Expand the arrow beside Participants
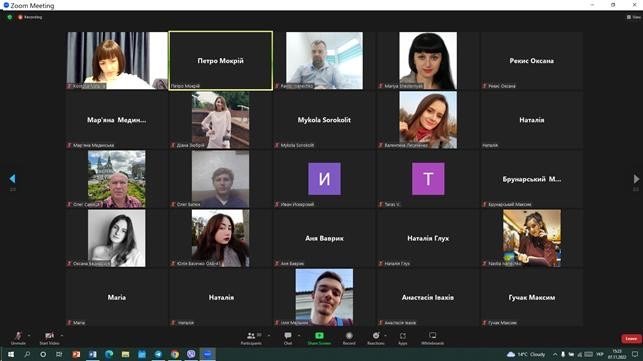 (269, 336)
